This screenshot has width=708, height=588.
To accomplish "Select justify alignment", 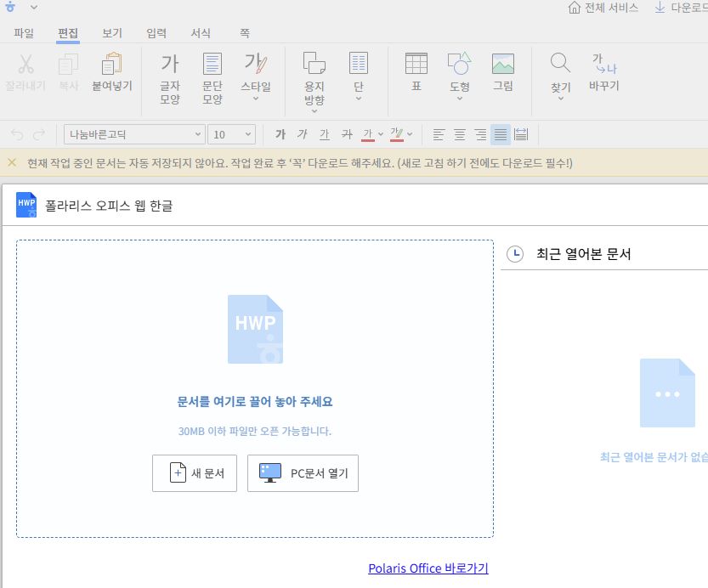I will (x=501, y=134).
